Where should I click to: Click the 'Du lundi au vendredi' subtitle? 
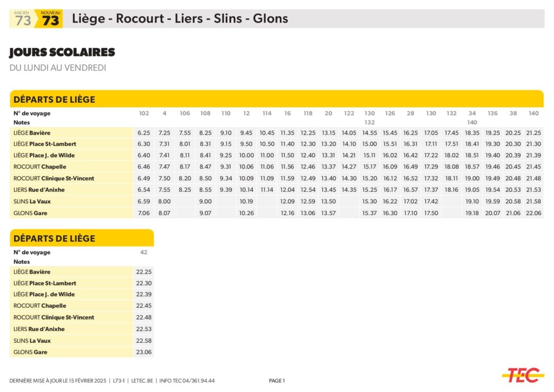tap(57, 68)
